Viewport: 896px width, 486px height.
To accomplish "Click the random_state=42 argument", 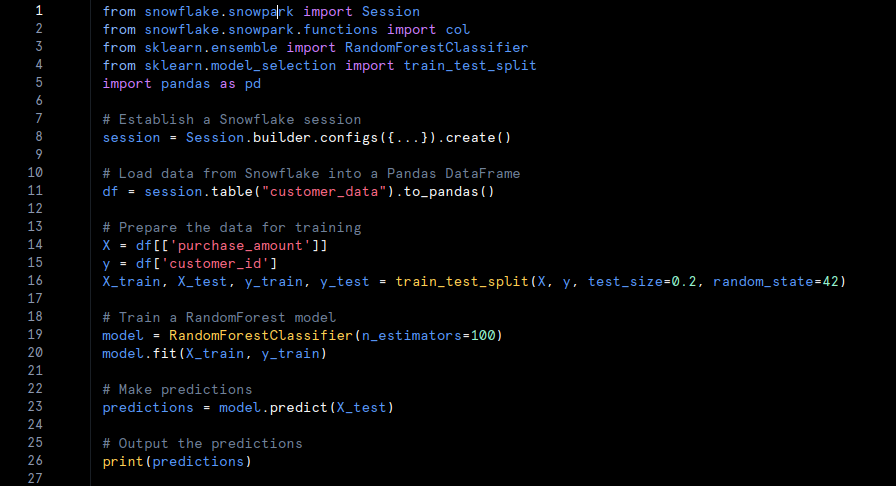I will [x=778, y=281].
